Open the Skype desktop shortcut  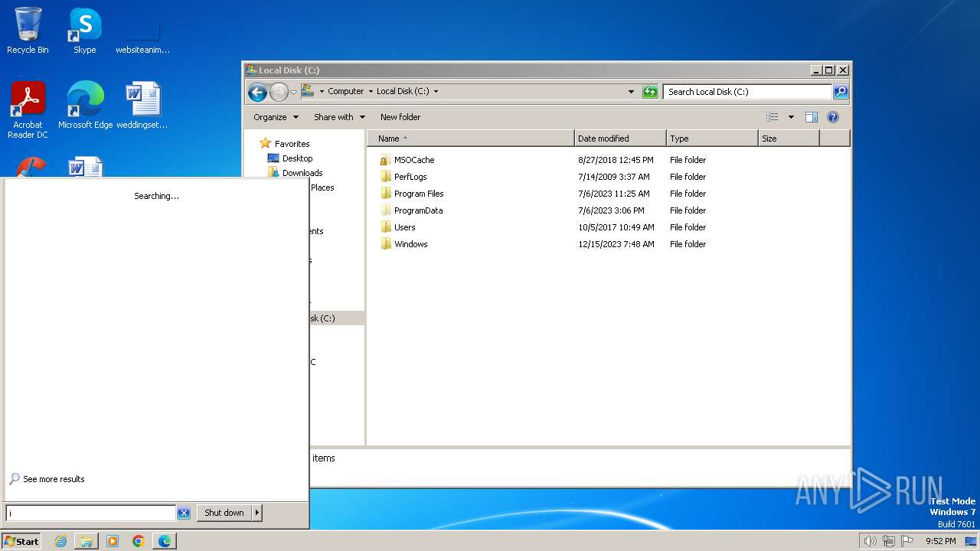pos(84,31)
